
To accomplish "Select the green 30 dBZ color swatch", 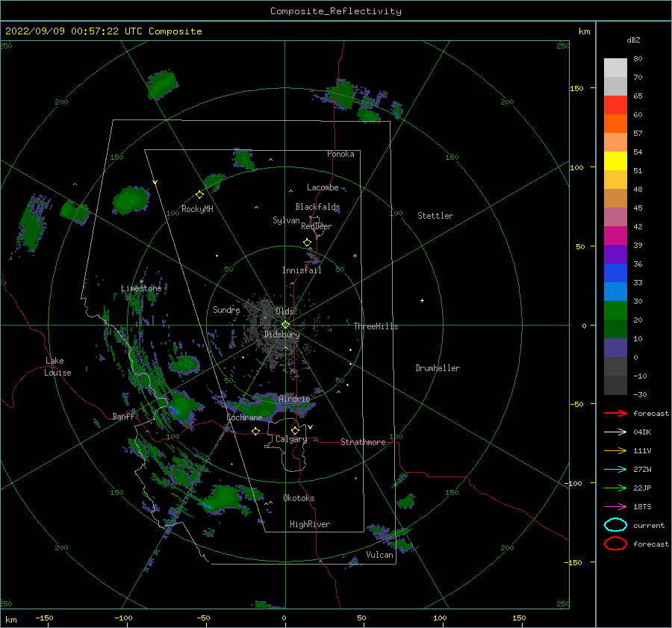I will tap(615, 310).
